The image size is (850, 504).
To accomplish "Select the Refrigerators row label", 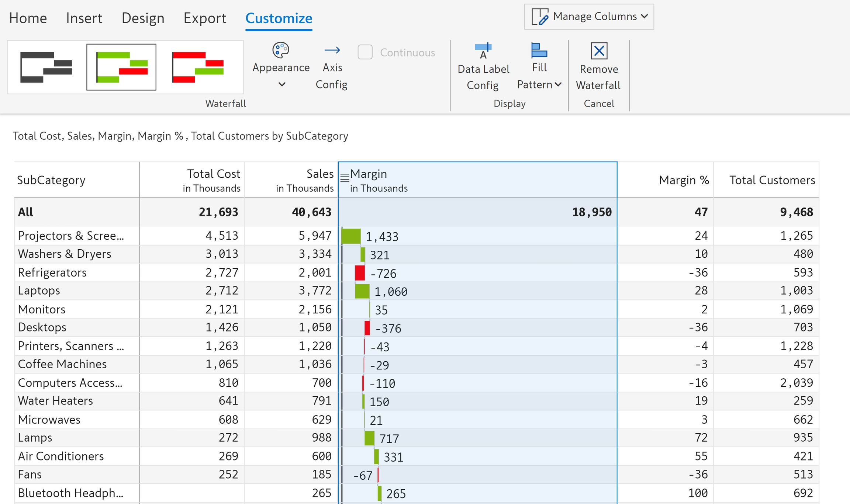I will pyautogui.click(x=52, y=272).
